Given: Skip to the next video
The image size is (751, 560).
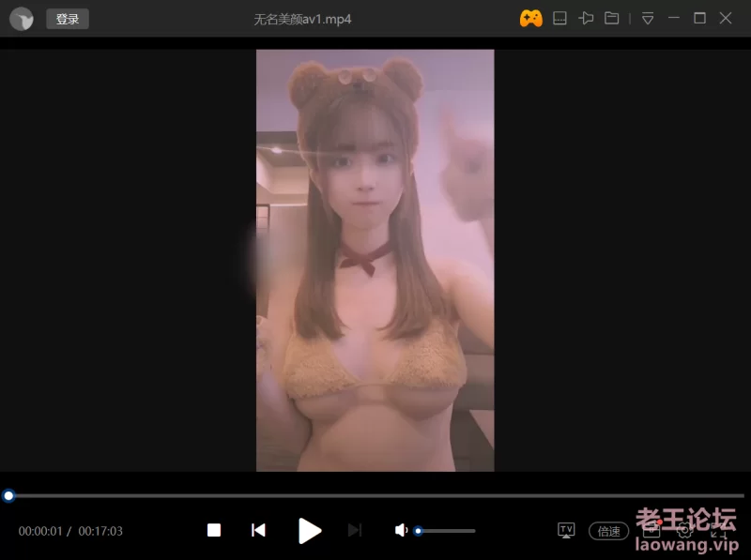Looking at the screenshot, I should 355,530.
